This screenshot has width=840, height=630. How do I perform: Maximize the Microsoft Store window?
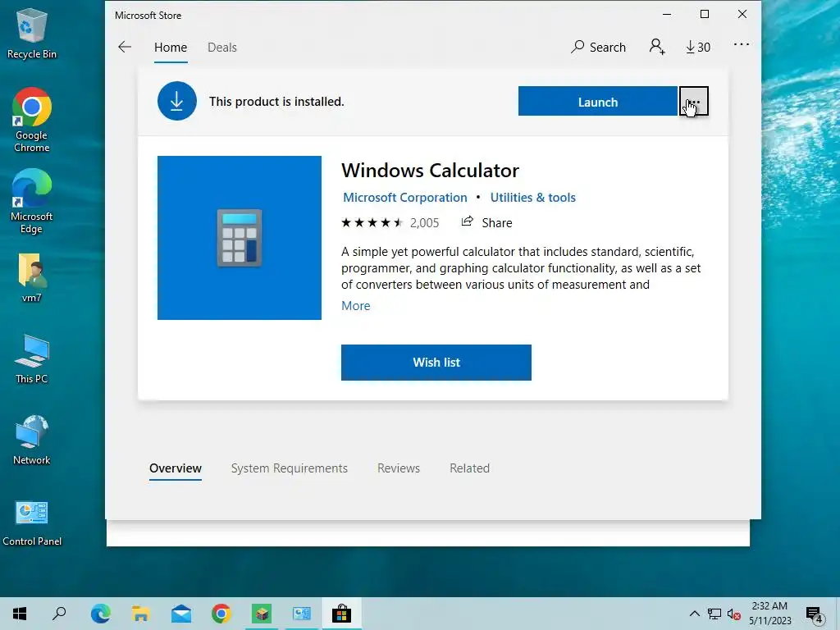click(705, 15)
